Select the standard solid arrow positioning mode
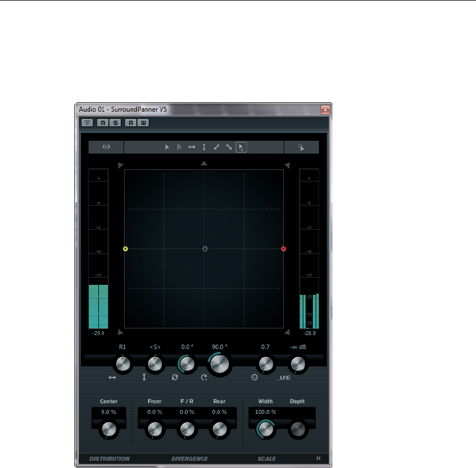Screen dimensions: 476x468 coord(167,147)
